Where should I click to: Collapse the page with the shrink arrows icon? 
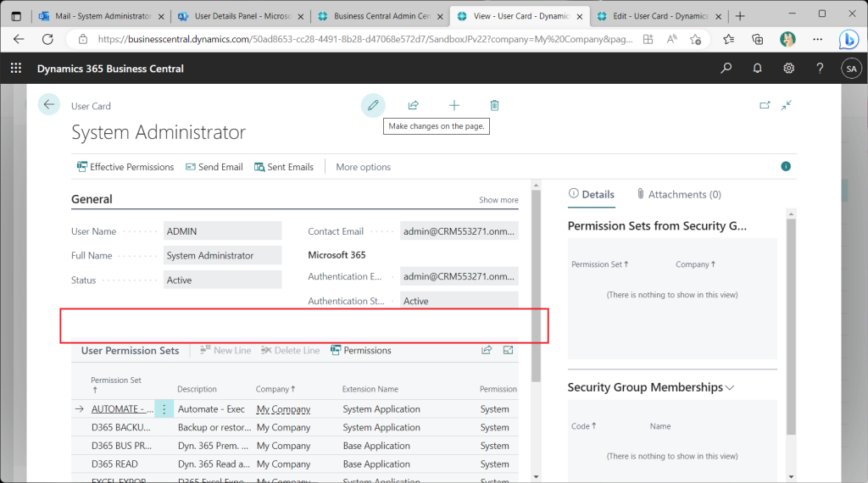pos(787,105)
